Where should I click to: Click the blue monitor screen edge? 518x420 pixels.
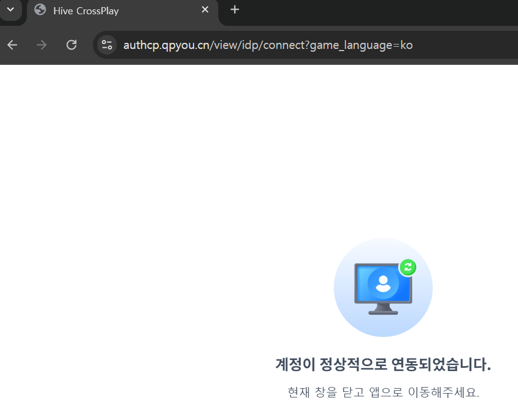pyautogui.click(x=359, y=286)
